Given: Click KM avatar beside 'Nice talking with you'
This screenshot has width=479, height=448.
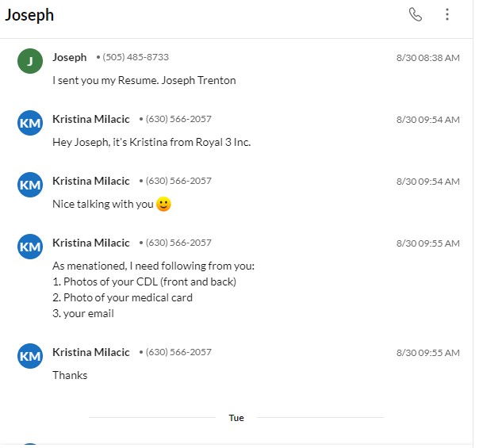Looking at the screenshot, I should (29, 184).
